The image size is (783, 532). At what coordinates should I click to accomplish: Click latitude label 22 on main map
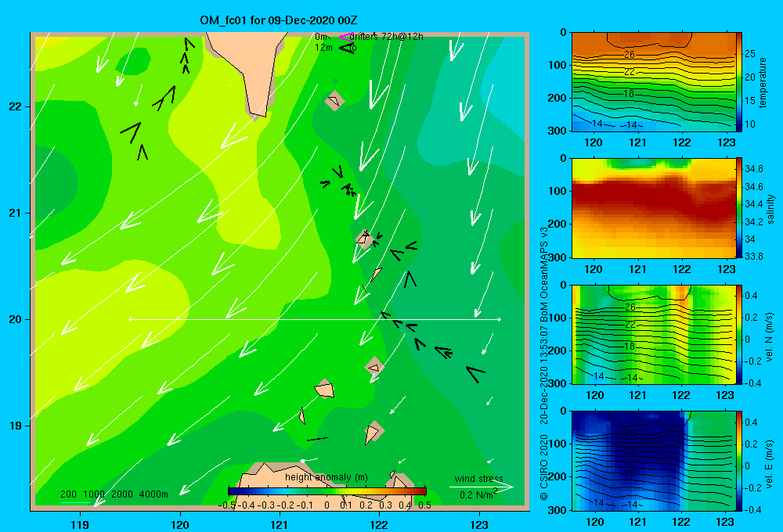coord(15,106)
